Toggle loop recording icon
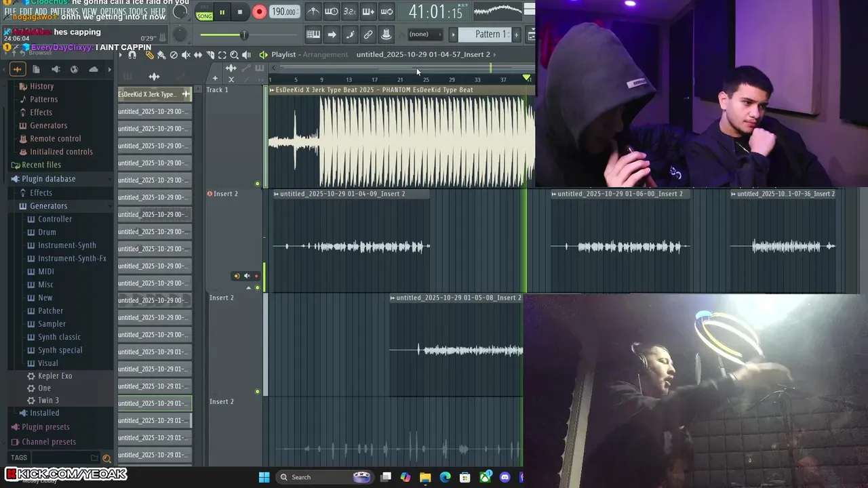 (x=387, y=12)
